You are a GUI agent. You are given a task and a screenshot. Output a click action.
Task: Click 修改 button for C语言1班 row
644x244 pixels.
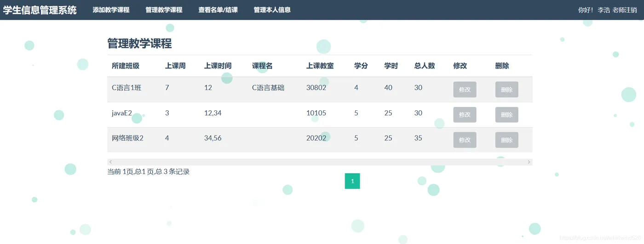coord(465,90)
